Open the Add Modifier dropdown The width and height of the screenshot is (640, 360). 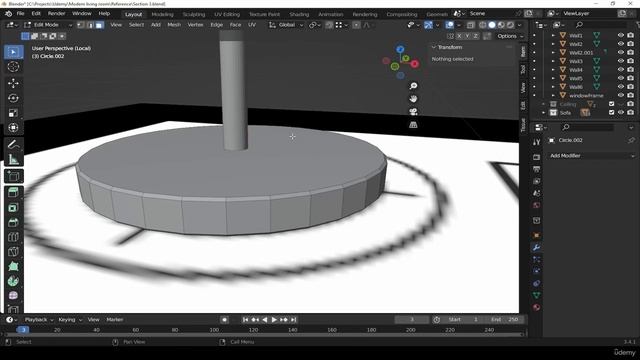(x=591, y=156)
